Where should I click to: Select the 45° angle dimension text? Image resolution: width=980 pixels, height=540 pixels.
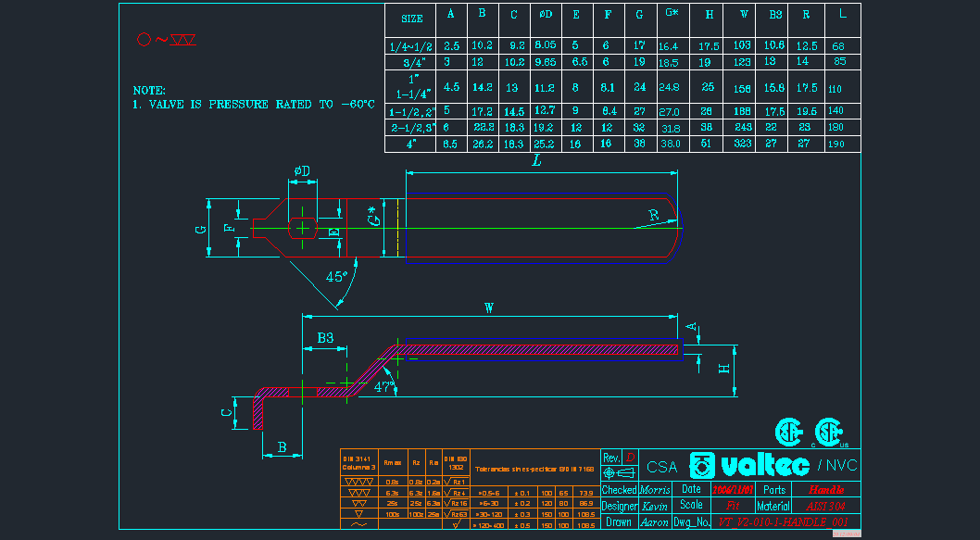tap(336, 276)
